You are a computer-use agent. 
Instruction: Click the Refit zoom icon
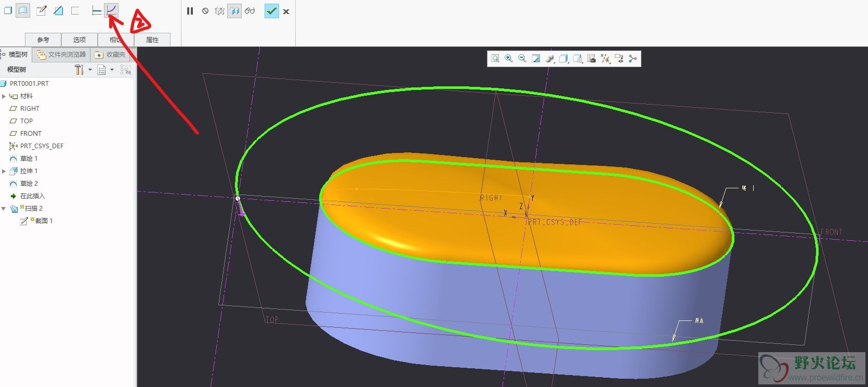click(x=495, y=59)
